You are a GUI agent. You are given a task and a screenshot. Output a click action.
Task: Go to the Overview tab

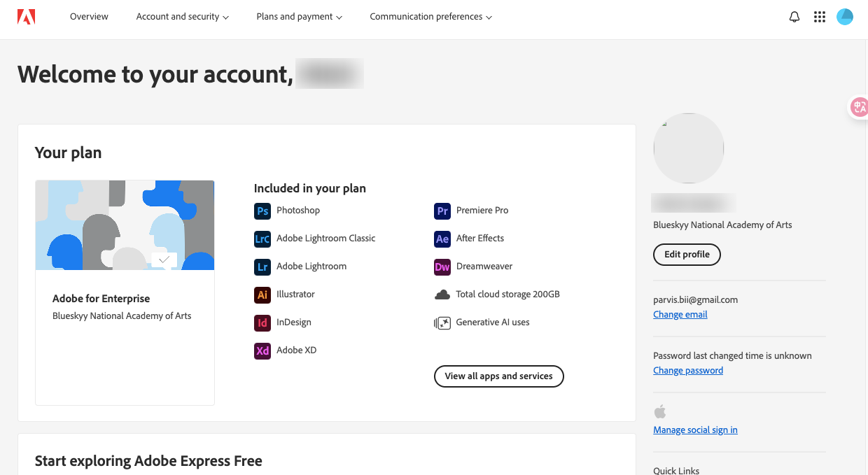pos(89,17)
